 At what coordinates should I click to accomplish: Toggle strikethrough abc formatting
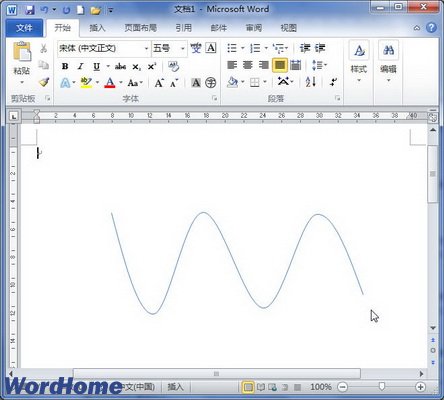(120, 67)
